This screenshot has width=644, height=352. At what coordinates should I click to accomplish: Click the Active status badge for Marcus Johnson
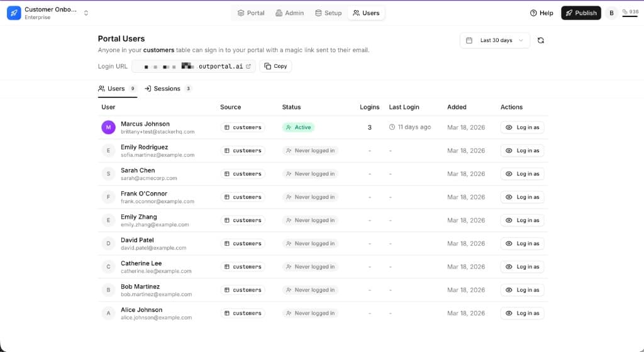click(298, 127)
